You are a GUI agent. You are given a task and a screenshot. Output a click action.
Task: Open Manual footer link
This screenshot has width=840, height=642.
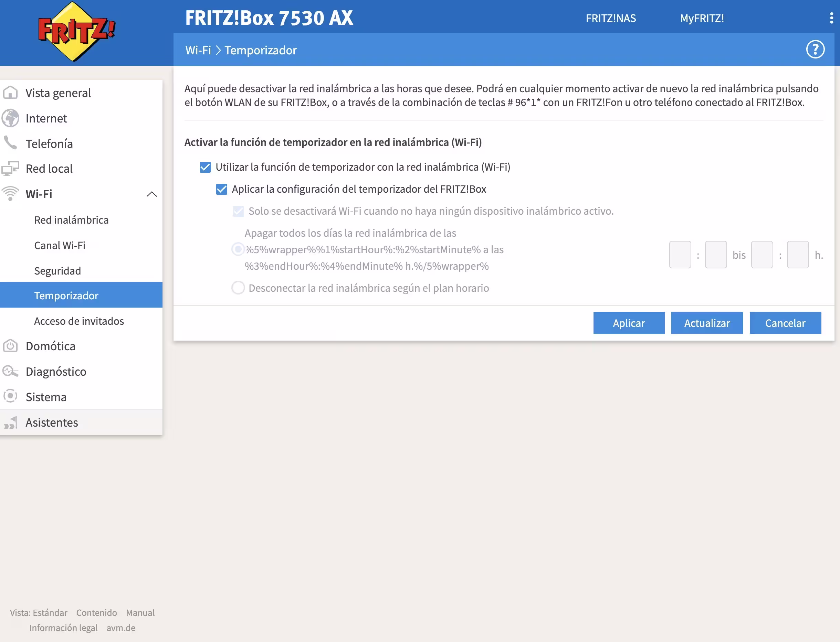point(140,612)
